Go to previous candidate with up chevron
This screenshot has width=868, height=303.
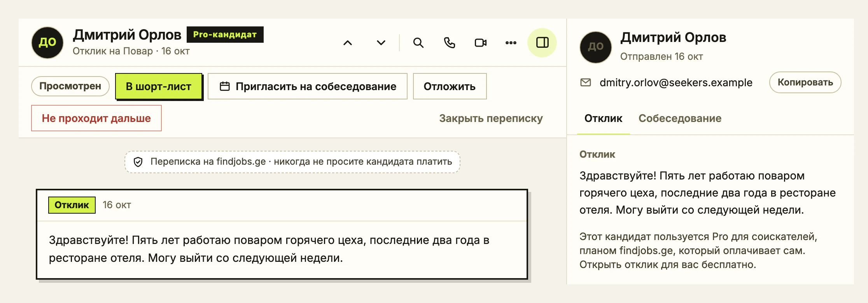348,43
